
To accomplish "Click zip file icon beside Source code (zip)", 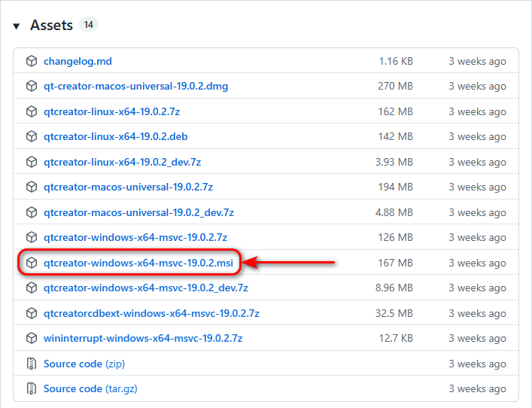I will (x=32, y=364).
